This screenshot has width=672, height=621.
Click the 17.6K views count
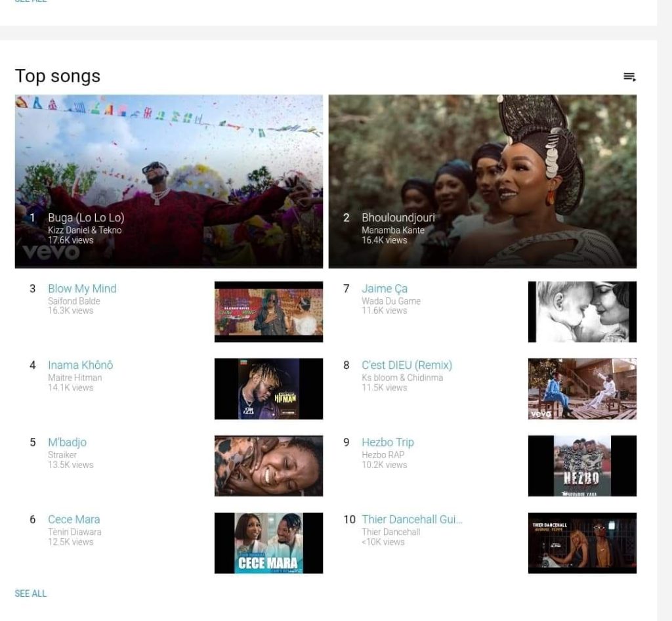click(x=70, y=240)
